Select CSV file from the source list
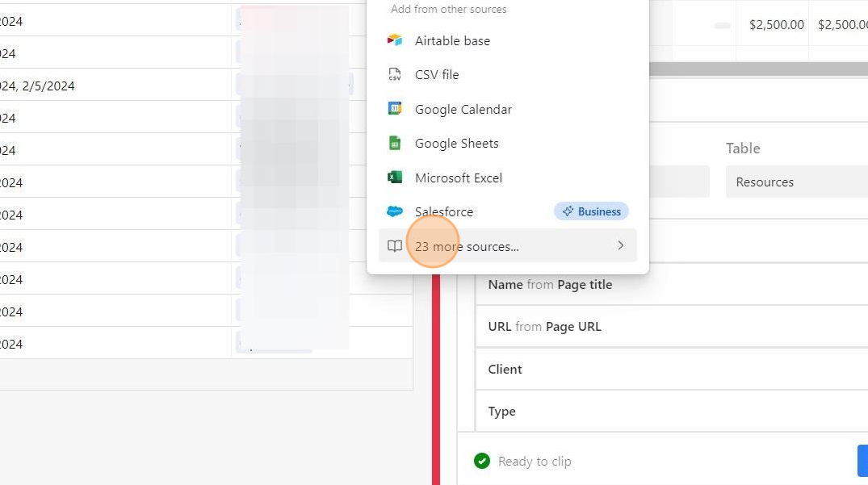The width and height of the screenshot is (868, 485). (x=508, y=75)
